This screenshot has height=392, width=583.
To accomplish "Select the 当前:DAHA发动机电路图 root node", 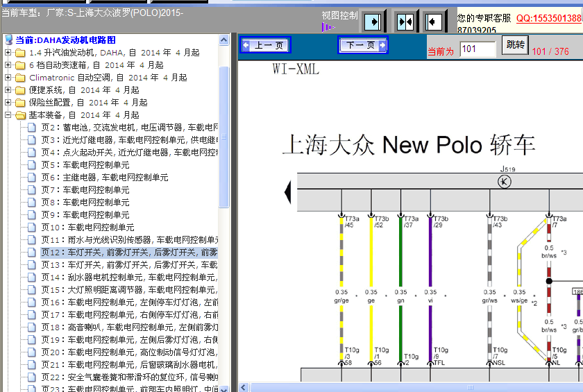I will [65, 40].
